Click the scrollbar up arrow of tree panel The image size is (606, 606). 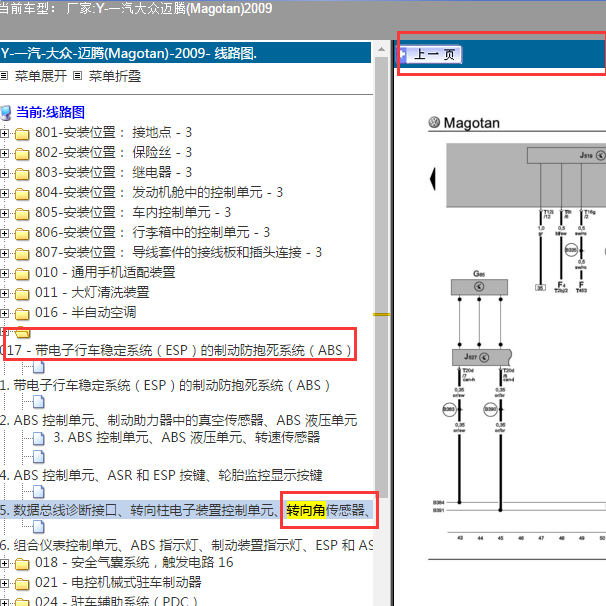tap(381, 49)
